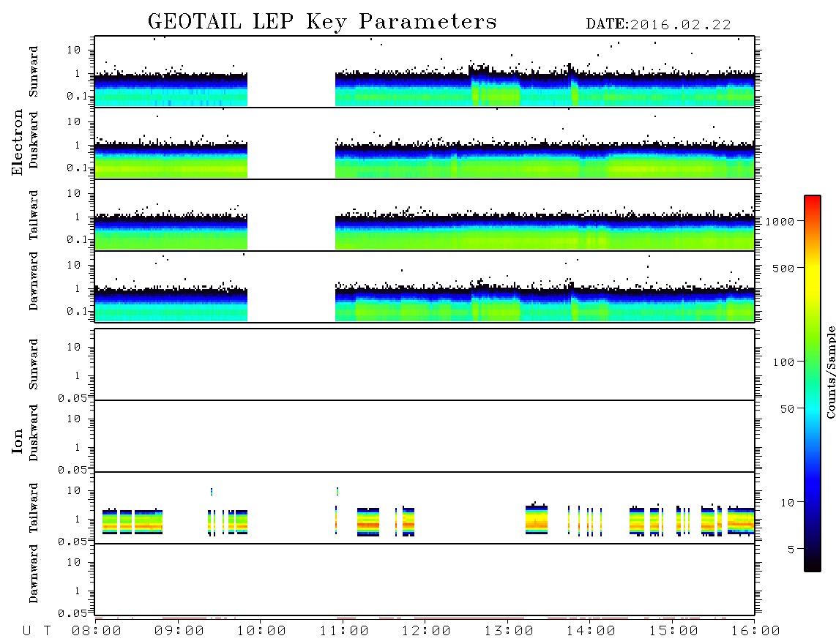Click the vertical "Electron" group label
Image resolution: width=836 pixels, height=644 pixels.
pyautogui.click(x=17, y=143)
